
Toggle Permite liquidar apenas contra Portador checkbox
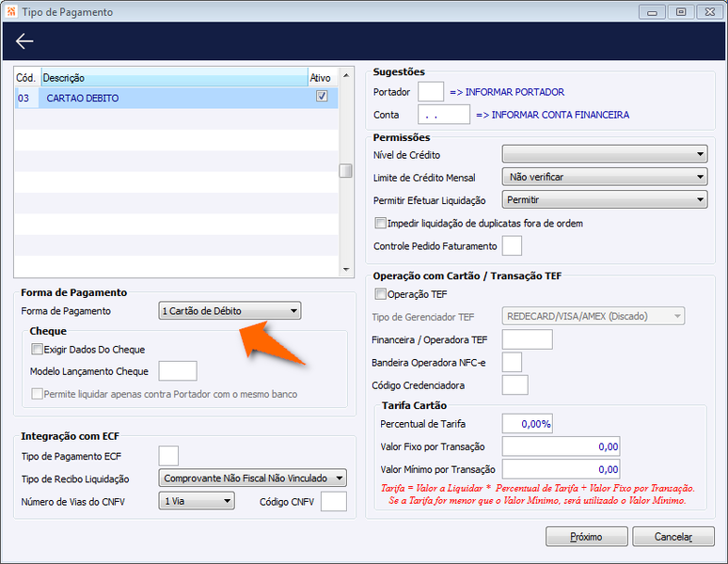pos(37,394)
